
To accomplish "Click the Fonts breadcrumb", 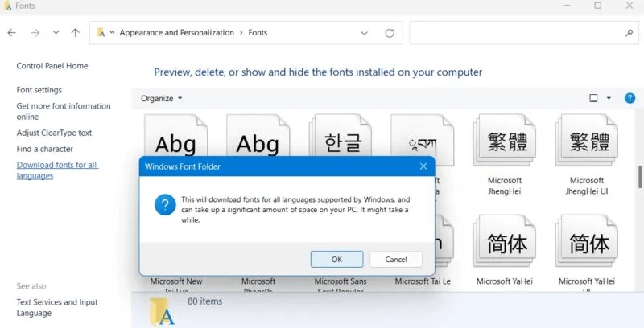I will click(258, 32).
